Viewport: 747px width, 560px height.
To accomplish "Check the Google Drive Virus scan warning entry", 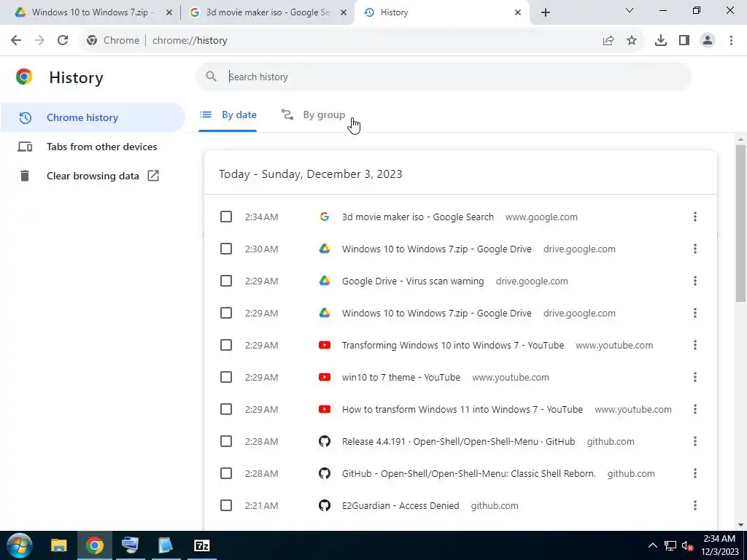I will tap(226, 281).
